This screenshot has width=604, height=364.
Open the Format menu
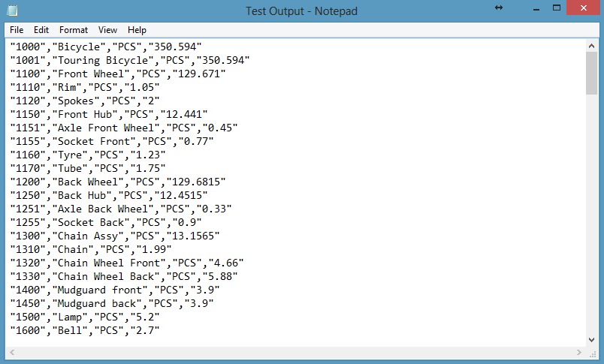tap(74, 30)
